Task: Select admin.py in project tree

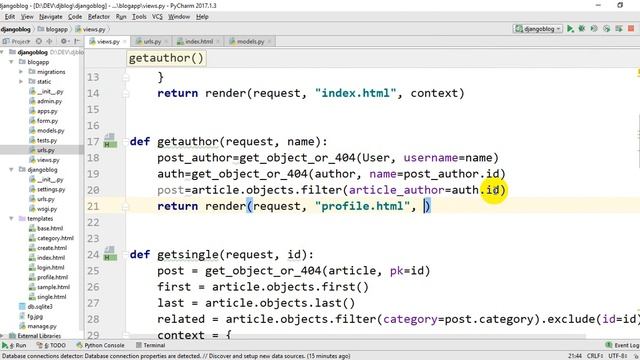Action: pyautogui.click(x=46, y=101)
